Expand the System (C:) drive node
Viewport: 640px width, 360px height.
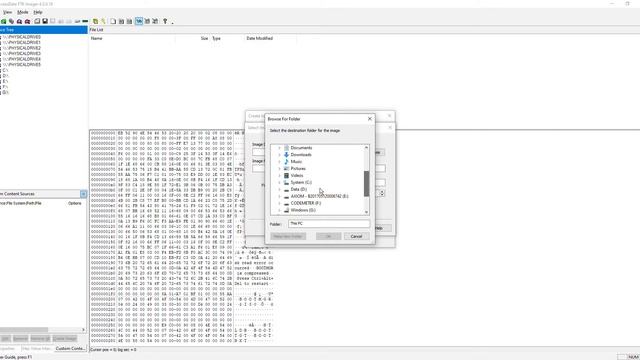(280, 182)
